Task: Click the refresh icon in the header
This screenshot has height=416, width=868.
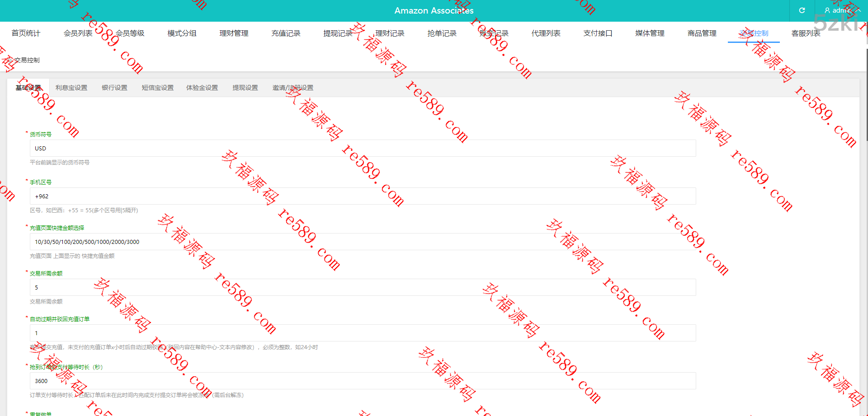Action: 802,10
